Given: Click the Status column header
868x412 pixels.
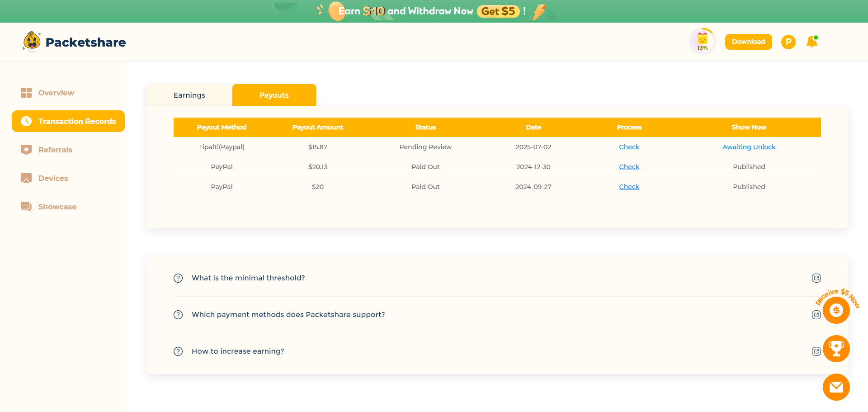Looking at the screenshot, I should (425, 128).
